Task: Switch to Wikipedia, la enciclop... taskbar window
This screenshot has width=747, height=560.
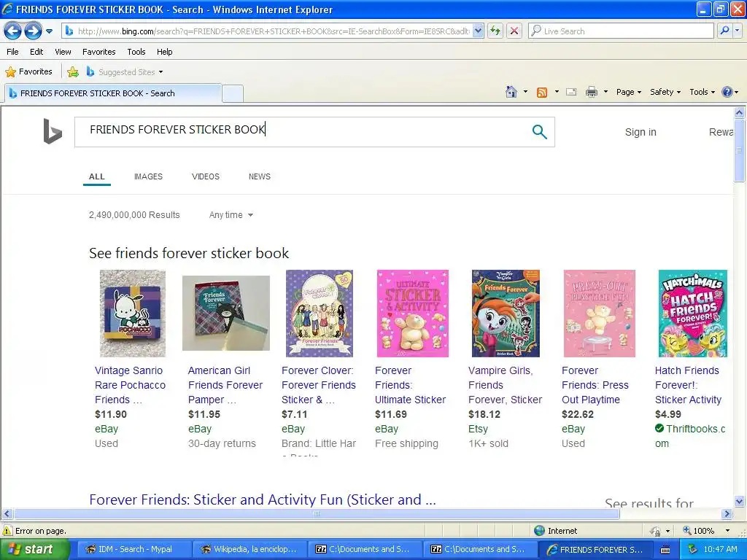Action: [x=249, y=549]
